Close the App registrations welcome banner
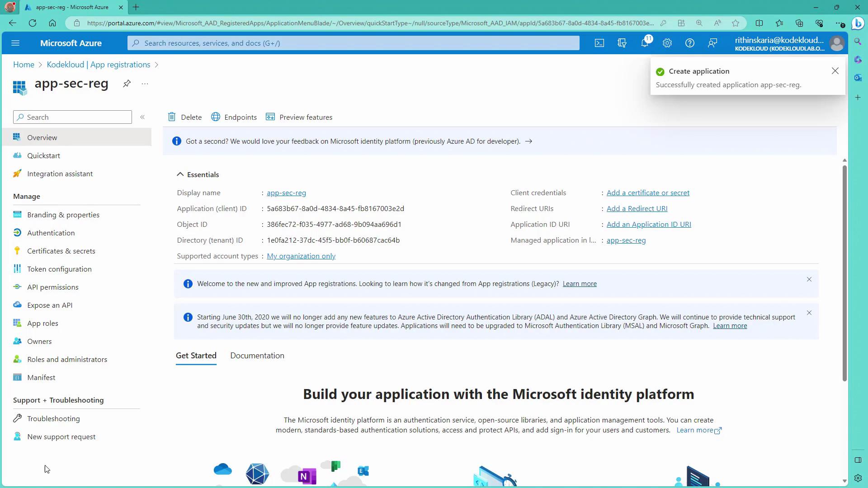The height and width of the screenshot is (488, 868). 809,279
